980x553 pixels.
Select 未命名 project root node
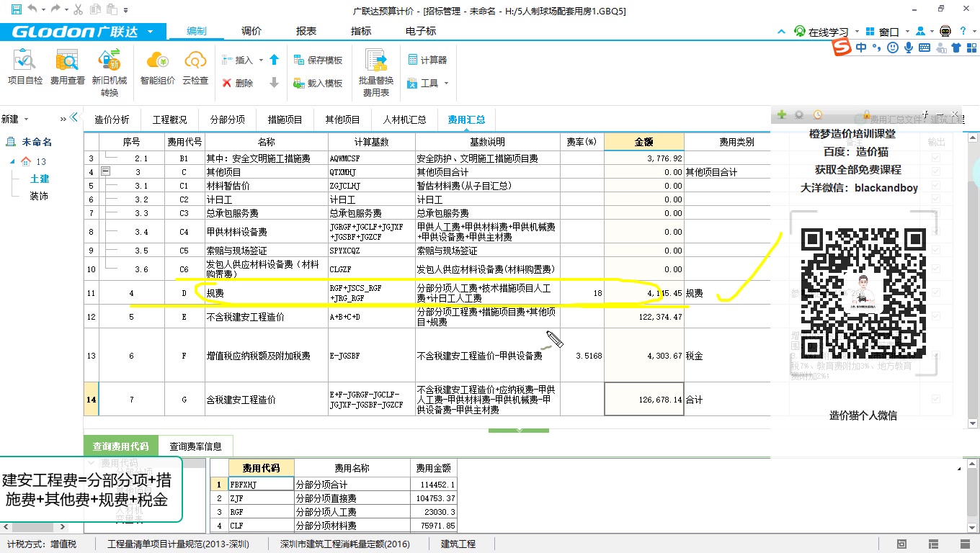coord(37,142)
